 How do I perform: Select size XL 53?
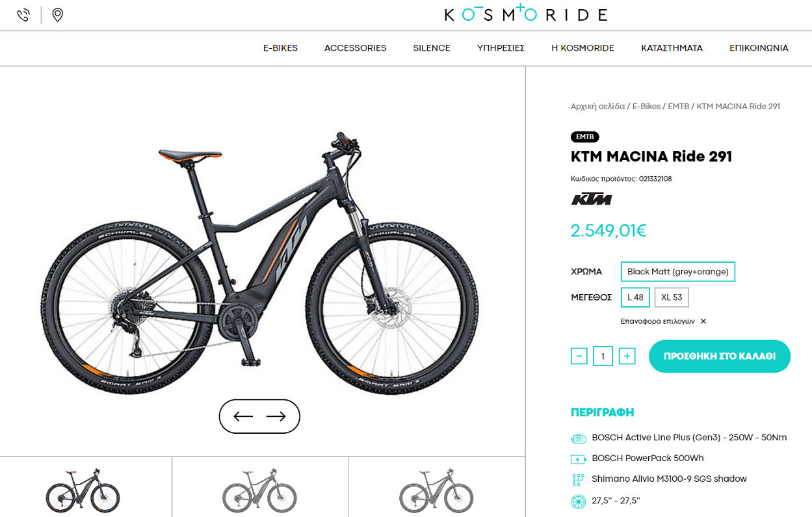pyautogui.click(x=672, y=297)
